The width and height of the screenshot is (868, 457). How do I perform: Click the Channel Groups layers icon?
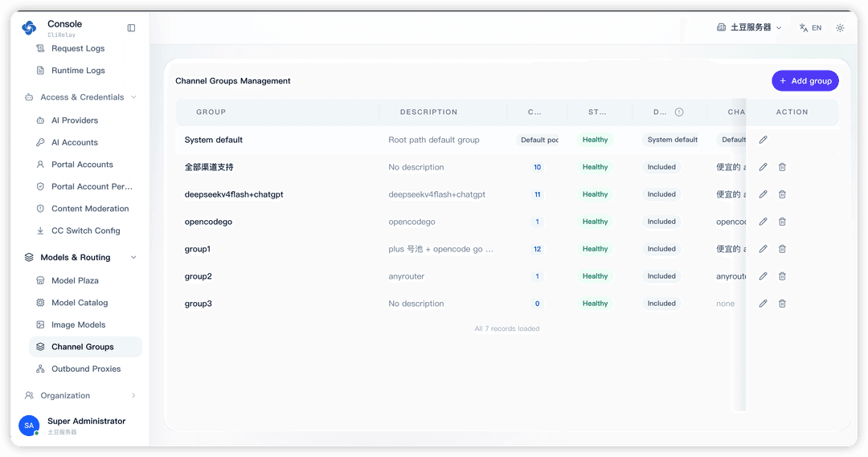point(40,347)
